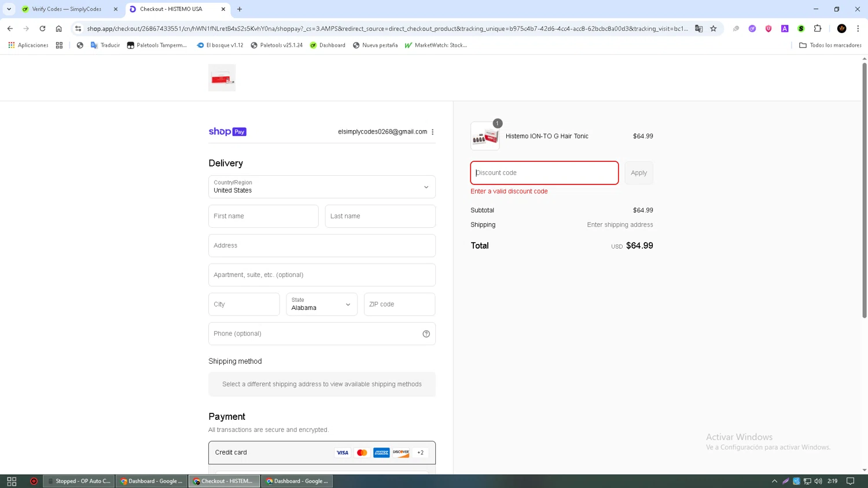Click the Histemo store logo thumbnail
This screenshot has width=868, height=488.
(222, 78)
